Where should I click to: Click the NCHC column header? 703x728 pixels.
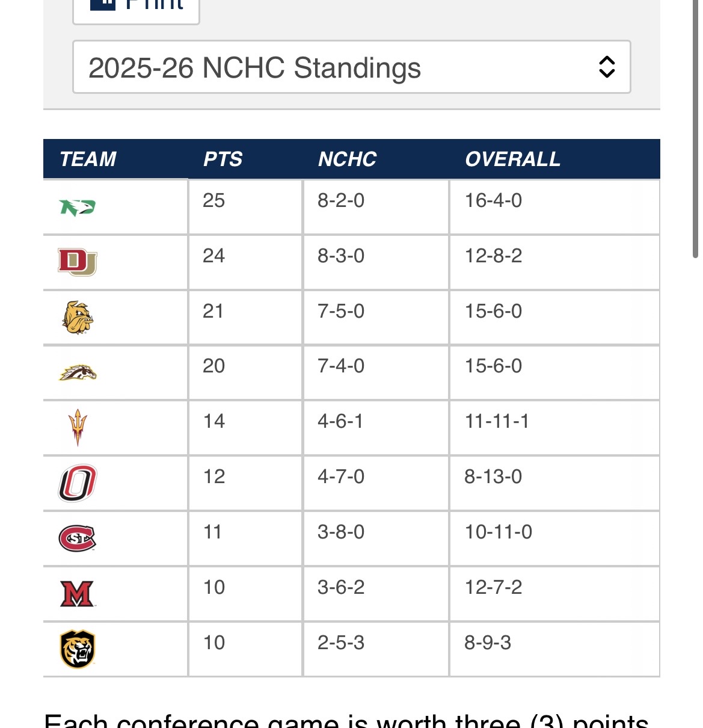pyautogui.click(x=347, y=159)
